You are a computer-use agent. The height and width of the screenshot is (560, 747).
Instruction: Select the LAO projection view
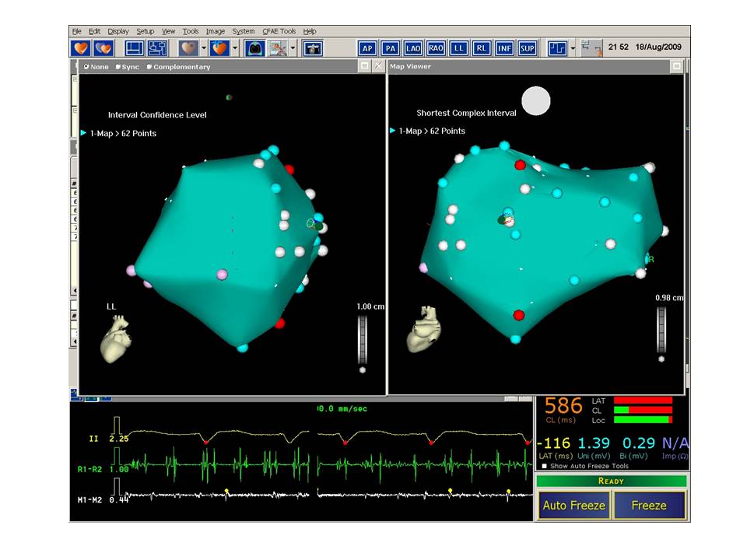pos(413,48)
